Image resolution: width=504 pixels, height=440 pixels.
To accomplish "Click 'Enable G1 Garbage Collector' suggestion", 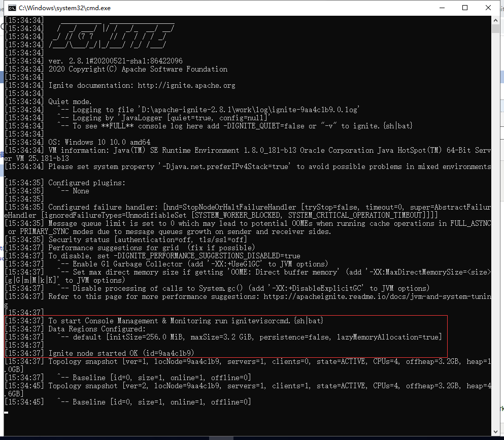I will 192,264.
